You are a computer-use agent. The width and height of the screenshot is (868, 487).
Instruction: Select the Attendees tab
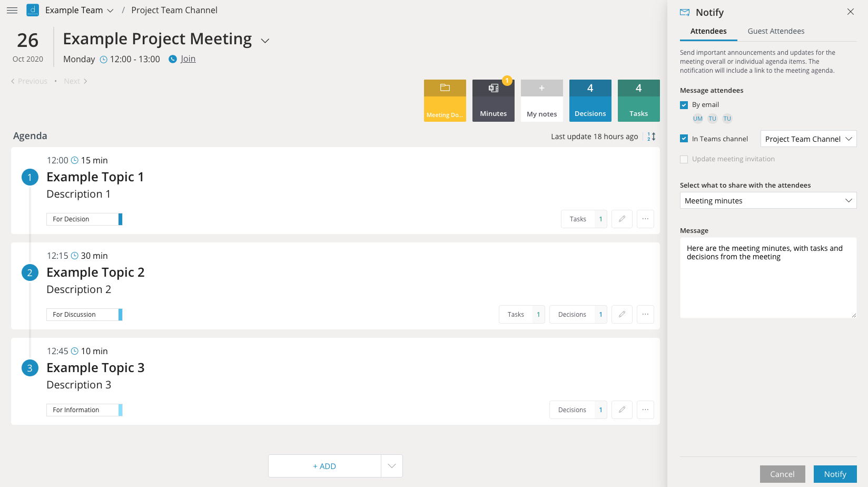pyautogui.click(x=708, y=31)
